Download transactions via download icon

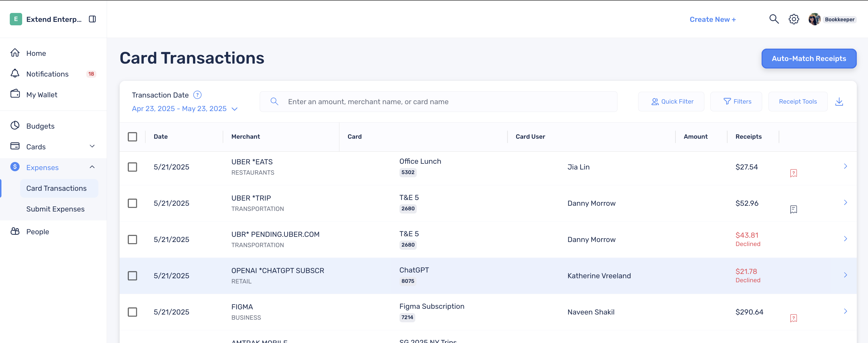[839, 102]
